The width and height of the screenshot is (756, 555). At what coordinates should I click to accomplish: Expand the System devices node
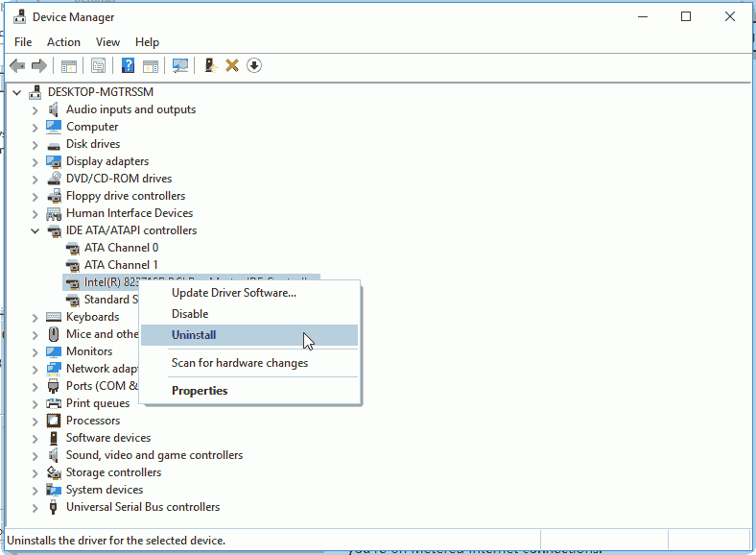tap(35, 491)
